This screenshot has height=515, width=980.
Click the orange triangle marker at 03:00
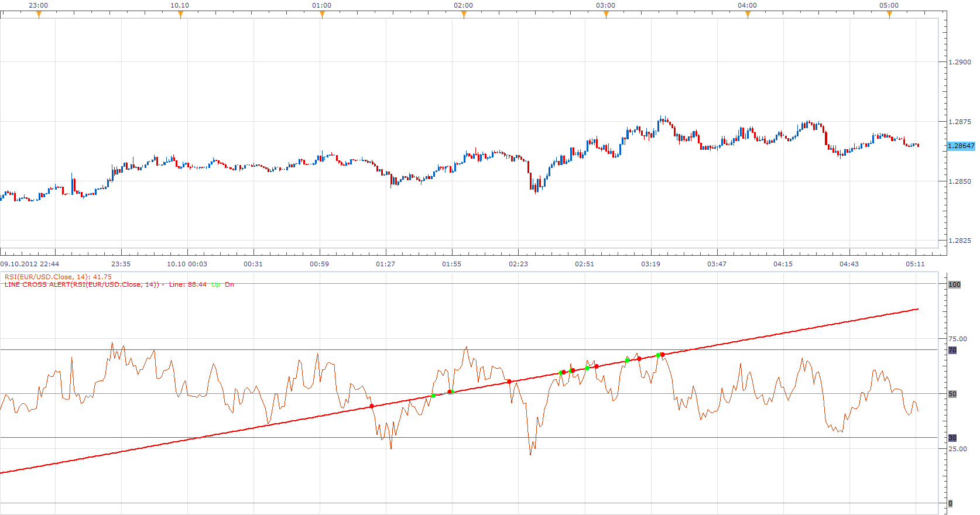pyautogui.click(x=606, y=15)
